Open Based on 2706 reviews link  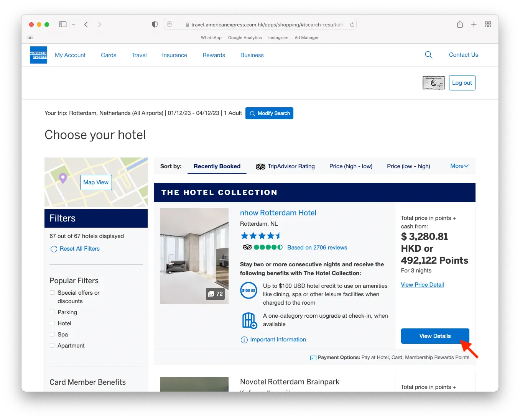[x=317, y=248]
